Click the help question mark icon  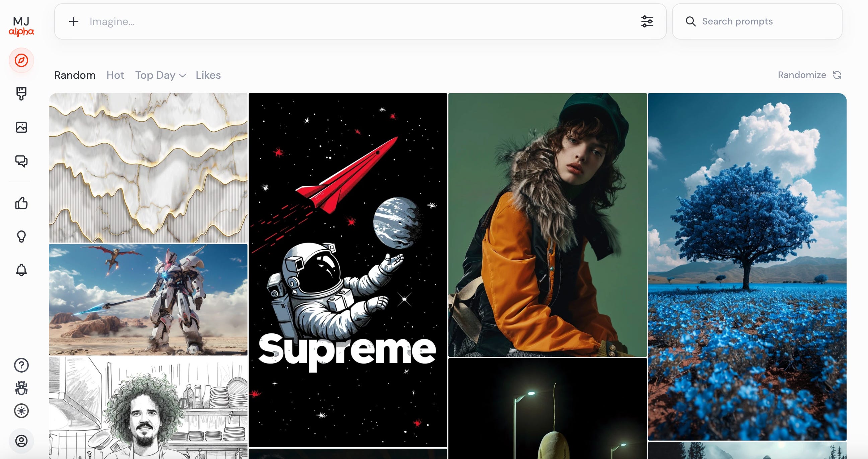(x=21, y=365)
